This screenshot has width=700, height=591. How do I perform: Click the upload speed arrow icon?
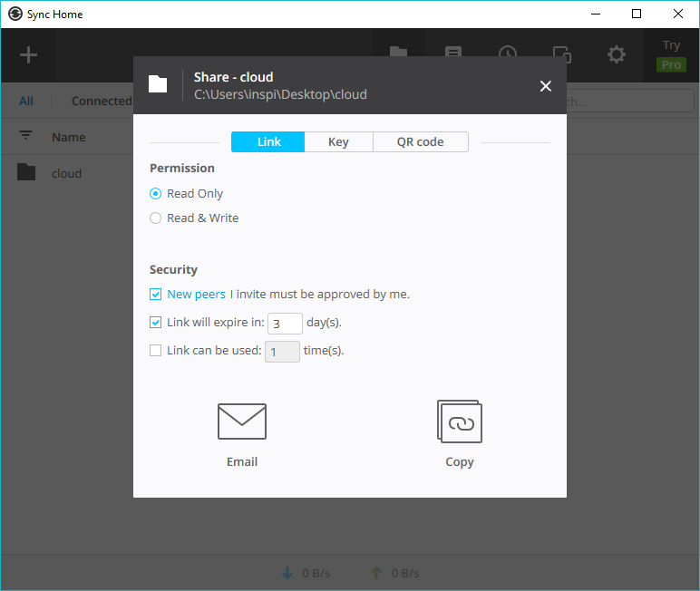[376, 573]
